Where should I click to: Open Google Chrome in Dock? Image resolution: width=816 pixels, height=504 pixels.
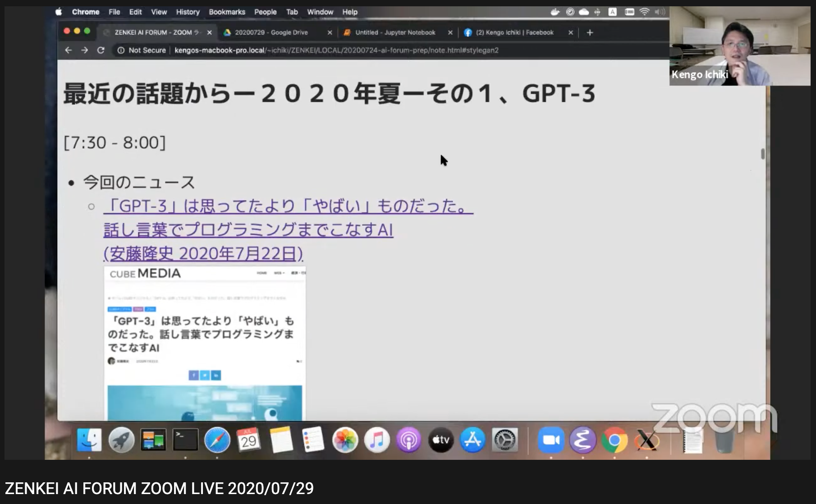pyautogui.click(x=614, y=440)
